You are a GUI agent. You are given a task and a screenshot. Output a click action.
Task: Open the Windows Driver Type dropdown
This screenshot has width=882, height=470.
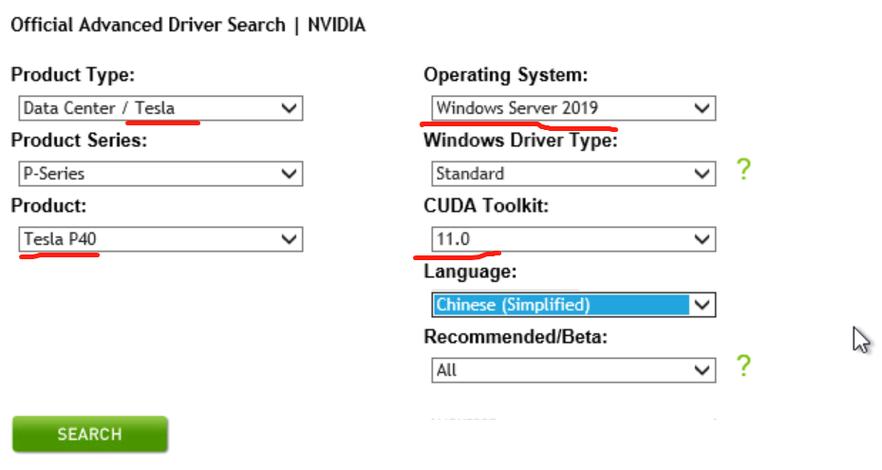[x=573, y=174]
